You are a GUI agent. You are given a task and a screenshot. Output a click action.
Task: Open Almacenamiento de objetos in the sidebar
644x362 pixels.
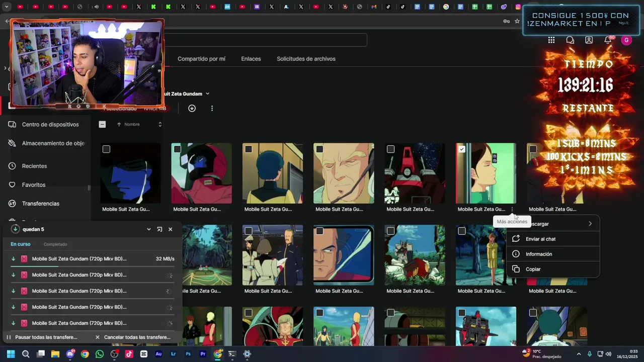(46, 143)
